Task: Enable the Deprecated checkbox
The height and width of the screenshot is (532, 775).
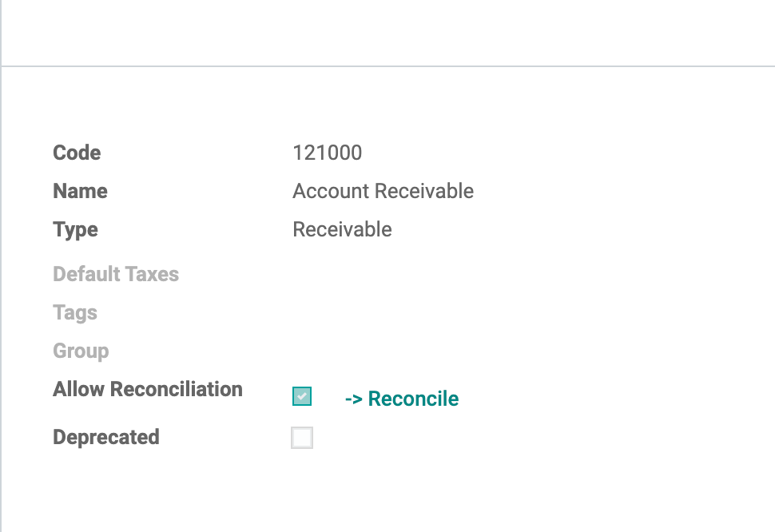Action: [x=302, y=438]
